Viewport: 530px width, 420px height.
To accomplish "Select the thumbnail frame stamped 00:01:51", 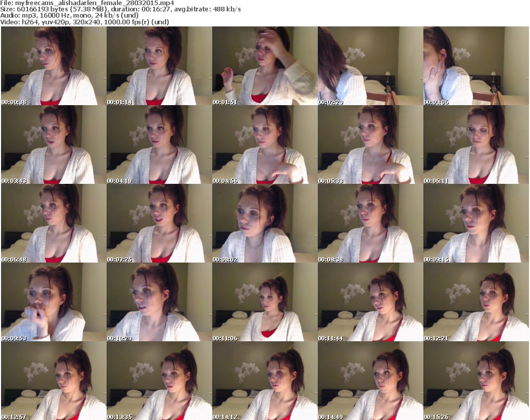I will [x=264, y=66].
